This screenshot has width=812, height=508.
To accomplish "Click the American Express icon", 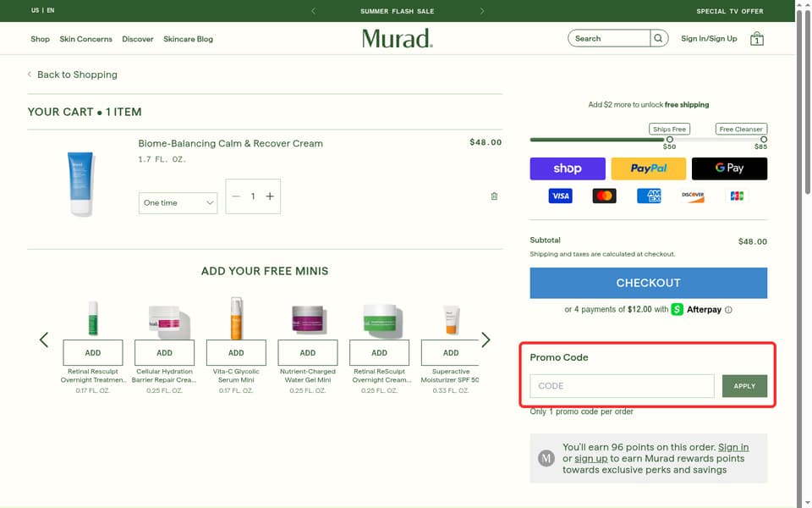I will pos(649,196).
